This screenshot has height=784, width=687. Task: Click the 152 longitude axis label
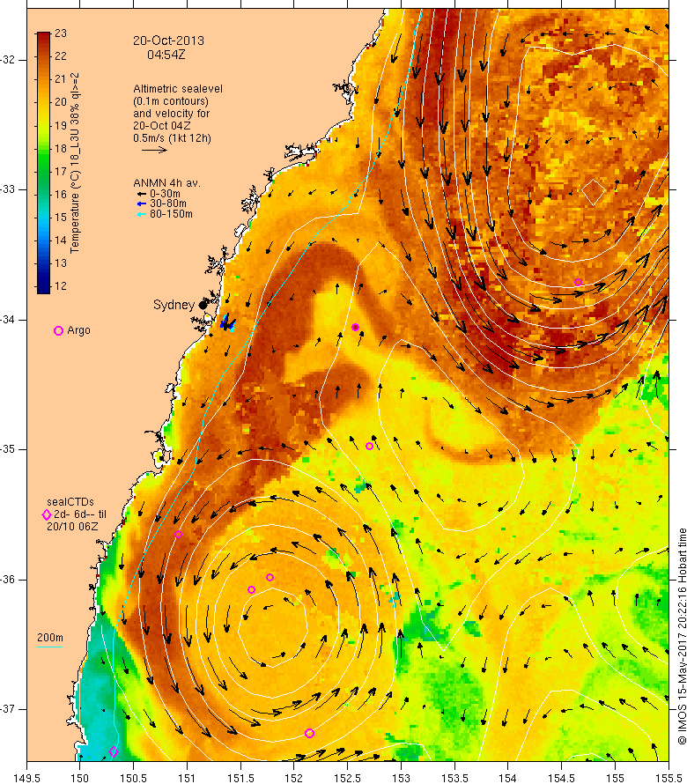(x=294, y=779)
